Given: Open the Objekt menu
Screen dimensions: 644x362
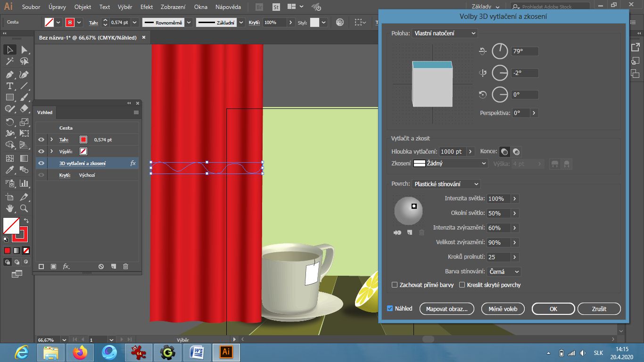Looking at the screenshot, I should tap(83, 7).
